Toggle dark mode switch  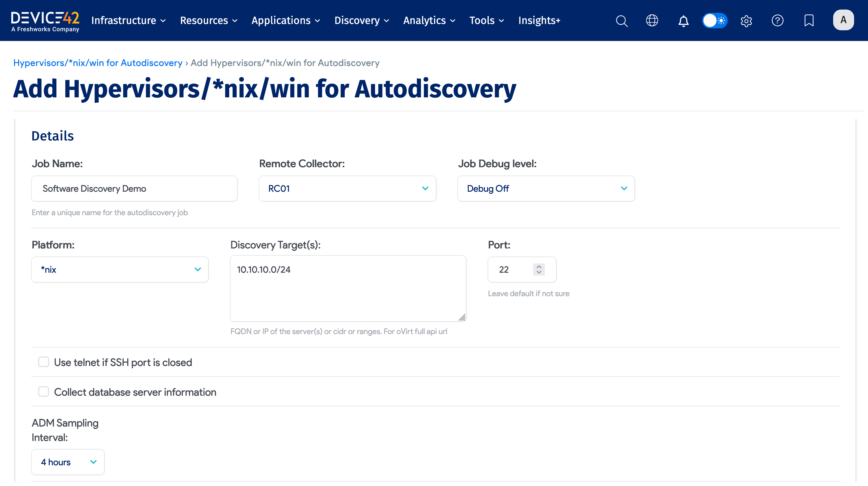click(x=715, y=20)
